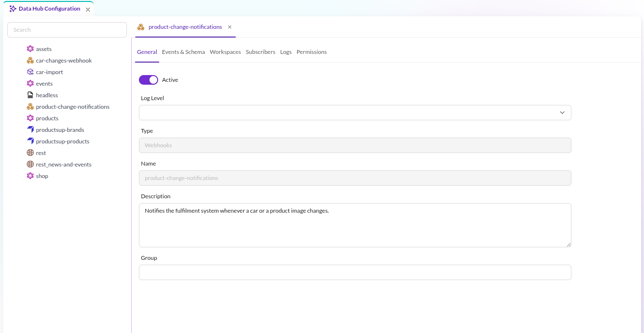
Task: Open the headless configuration
Action: [47, 95]
